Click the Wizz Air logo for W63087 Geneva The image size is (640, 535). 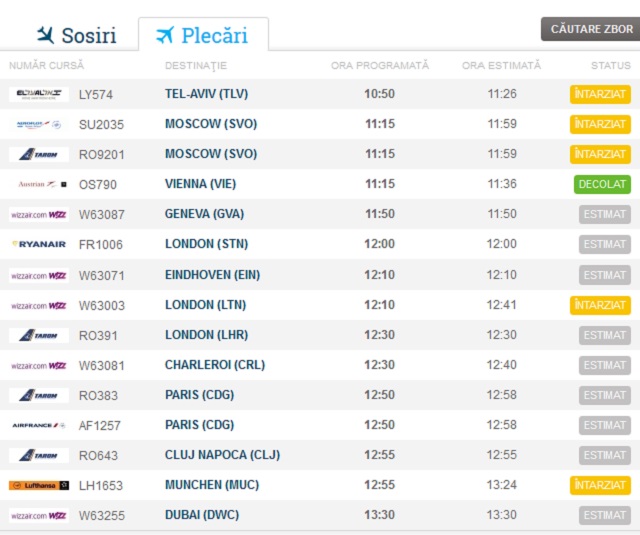coord(39,214)
